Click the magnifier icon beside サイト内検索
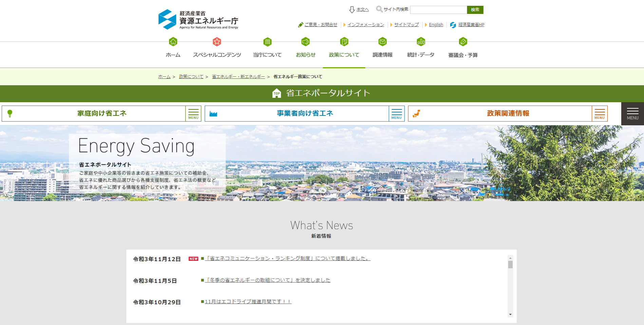Viewport: 644px width, 325px height. (x=379, y=9)
